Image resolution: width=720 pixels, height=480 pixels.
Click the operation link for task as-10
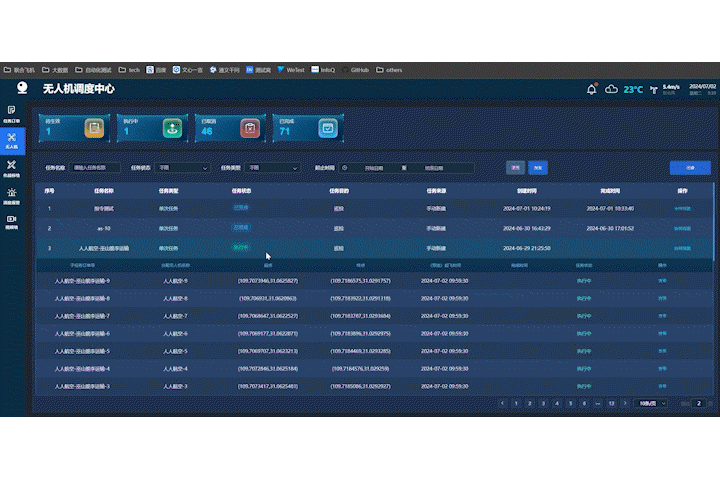(x=682, y=228)
